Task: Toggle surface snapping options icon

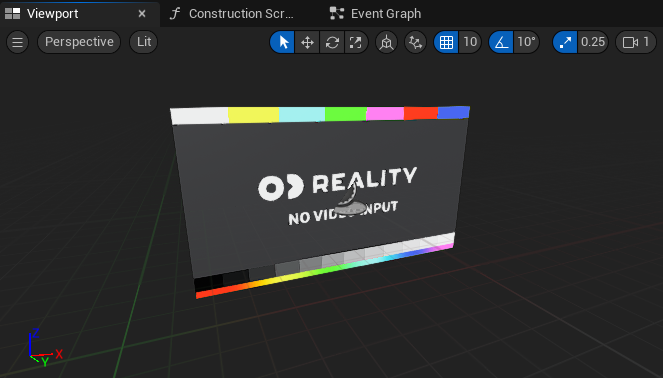Action: (x=416, y=42)
